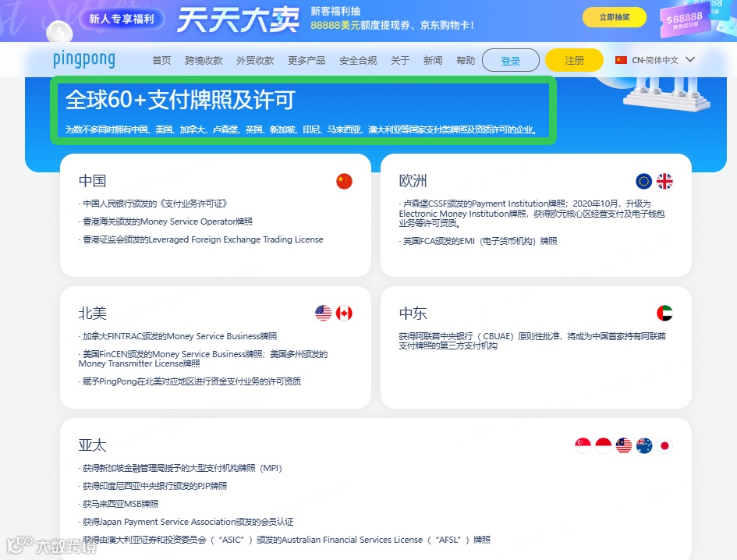The width and height of the screenshot is (737, 560).
Task: Click the Japan Payment Service Association line
Action: (x=186, y=522)
